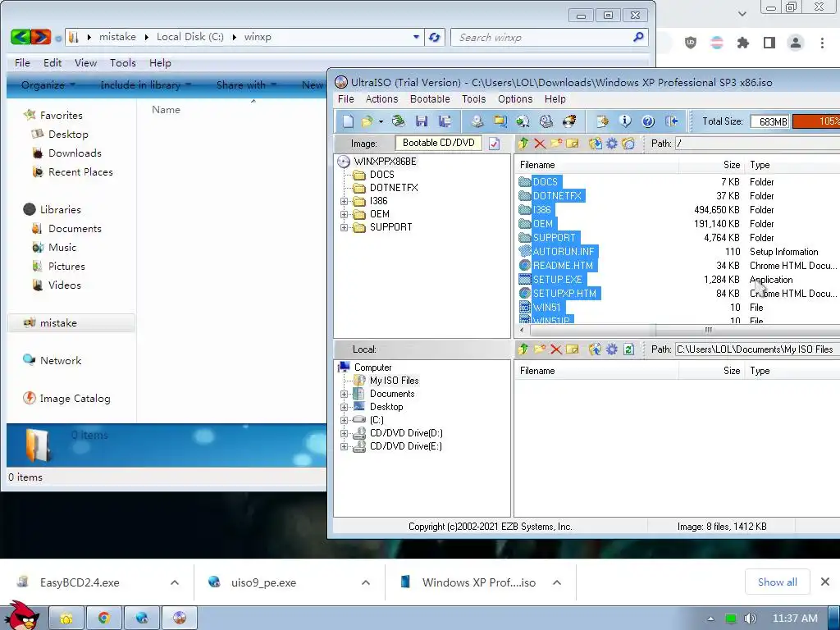The image size is (840, 630).
Task: Click the red Delete X in Local pane
Action: pyautogui.click(x=556, y=349)
